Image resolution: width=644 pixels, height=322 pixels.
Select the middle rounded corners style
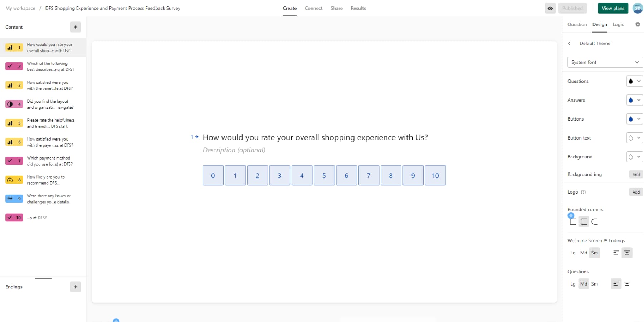pos(584,221)
